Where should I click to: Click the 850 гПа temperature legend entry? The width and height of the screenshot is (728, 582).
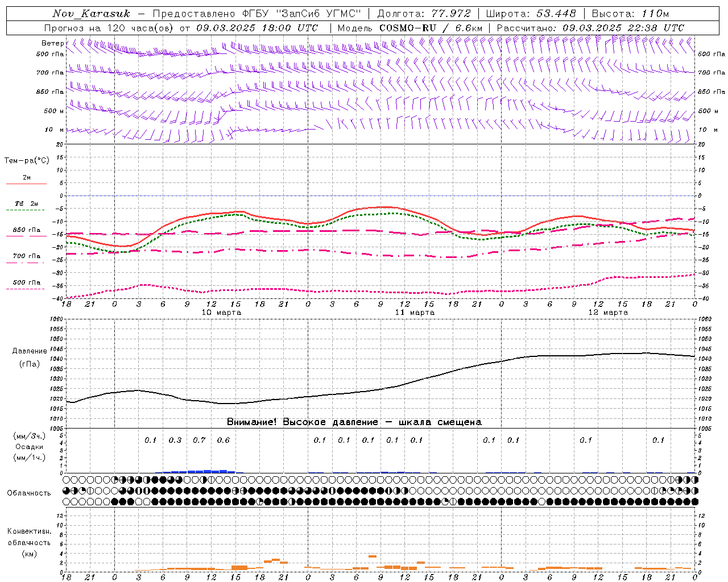tap(27, 230)
